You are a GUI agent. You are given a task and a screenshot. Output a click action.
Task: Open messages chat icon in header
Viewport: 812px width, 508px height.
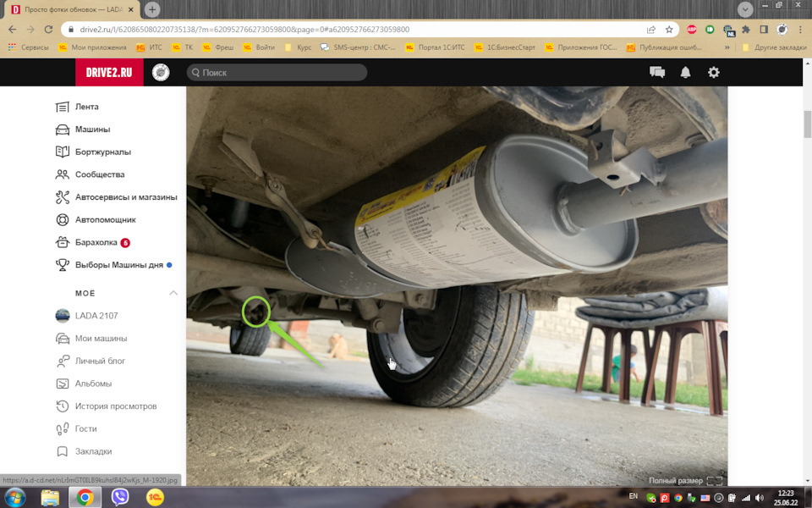[657, 73]
